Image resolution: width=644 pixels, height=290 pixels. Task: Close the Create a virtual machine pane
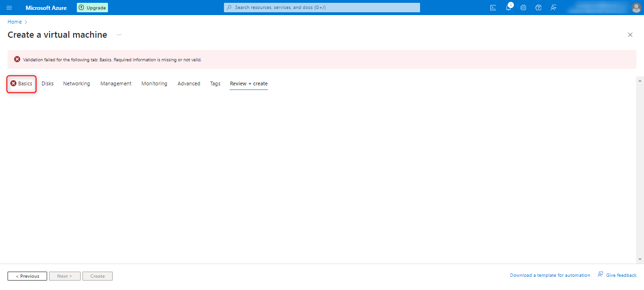point(630,35)
